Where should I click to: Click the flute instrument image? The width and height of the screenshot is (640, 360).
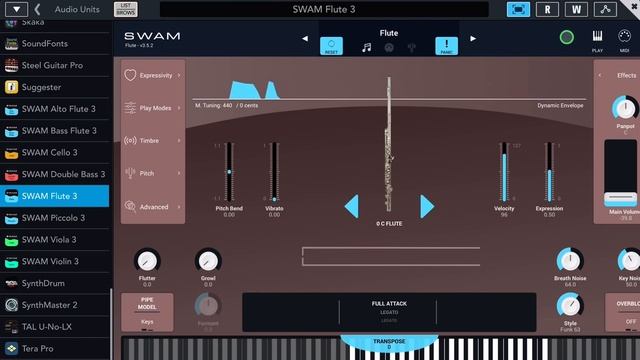(x=389, y=144)
